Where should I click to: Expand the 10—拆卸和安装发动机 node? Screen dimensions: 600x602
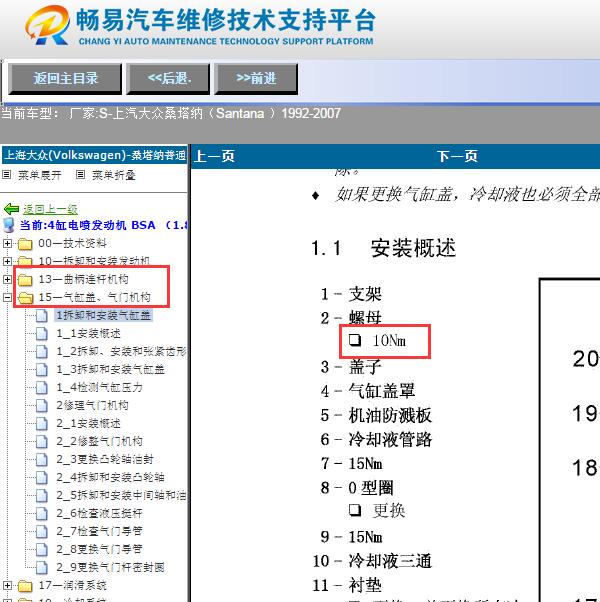[7, 261]
